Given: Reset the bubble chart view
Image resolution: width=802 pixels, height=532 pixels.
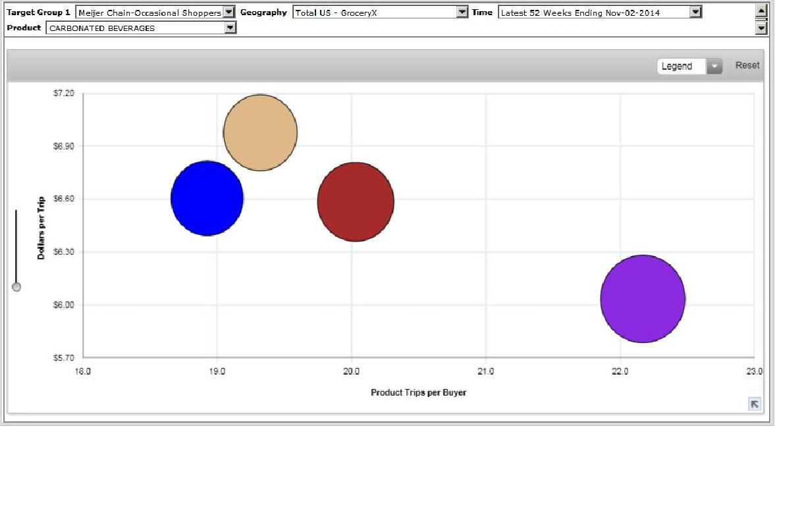Looking at the screenshot, I should point(747,65).
